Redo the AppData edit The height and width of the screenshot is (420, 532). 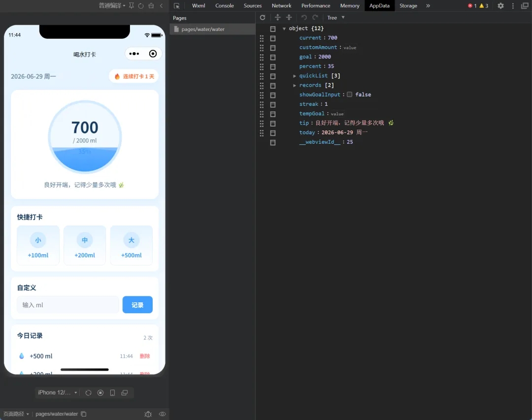(x=316, y=18)
